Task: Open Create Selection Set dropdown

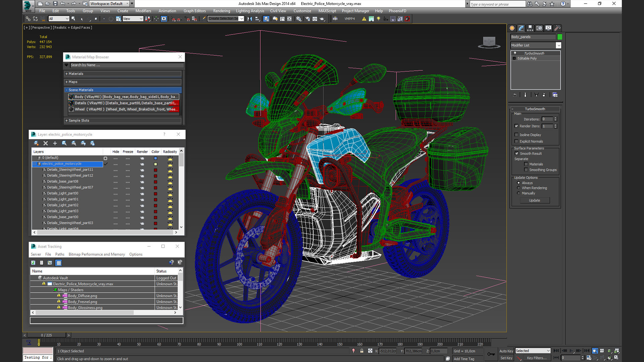Action: [x=226, y=19]
